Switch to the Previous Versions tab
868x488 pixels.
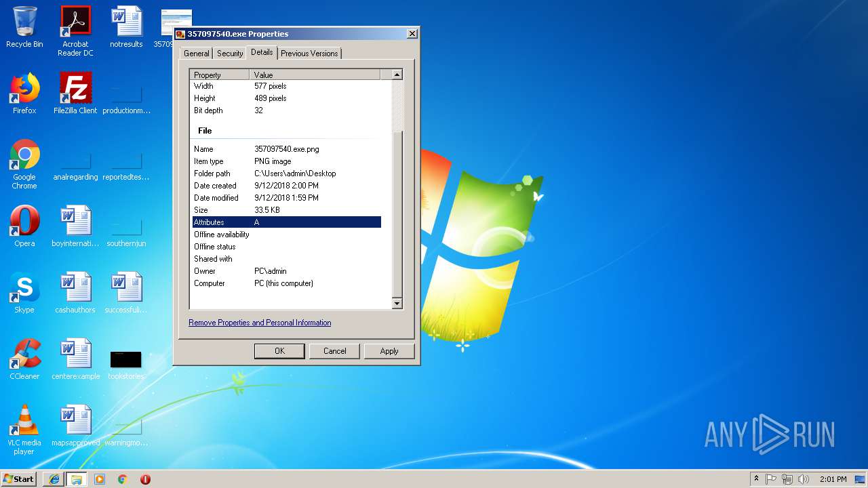(x=309, y=54)
